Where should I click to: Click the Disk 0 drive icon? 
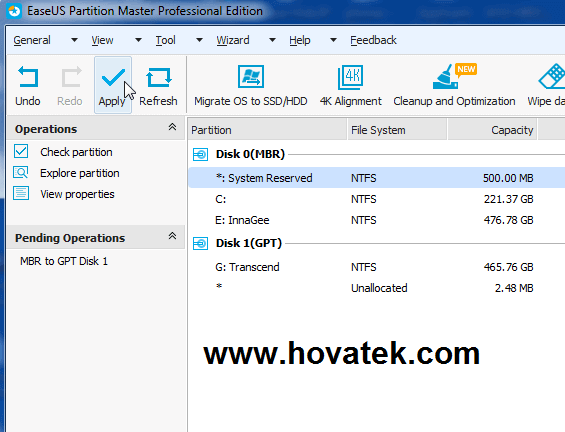point(200,155)
